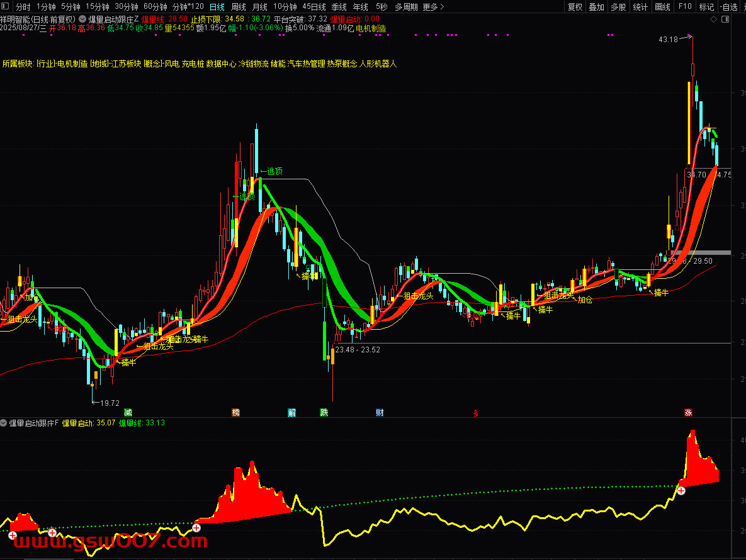Switch to 周线 weekly chart
This screenshot has height=560, width=746.
click(239, 7)
